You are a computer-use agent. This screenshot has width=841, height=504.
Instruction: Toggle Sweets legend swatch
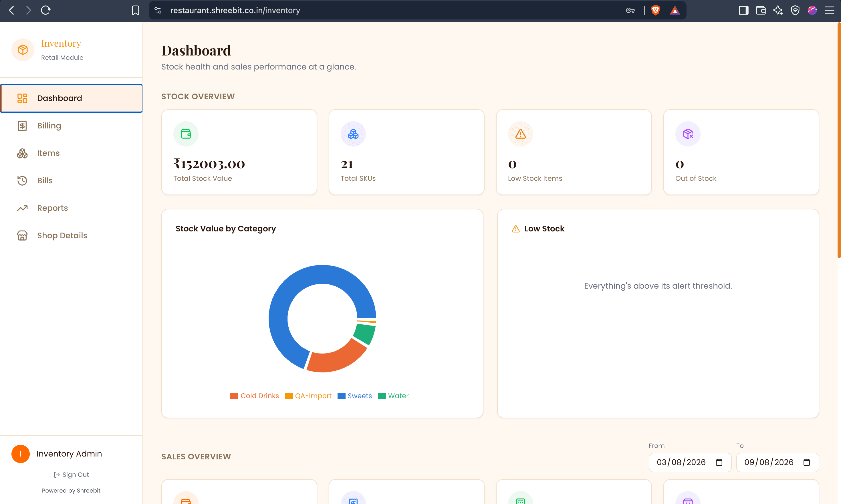pos(341,396)
